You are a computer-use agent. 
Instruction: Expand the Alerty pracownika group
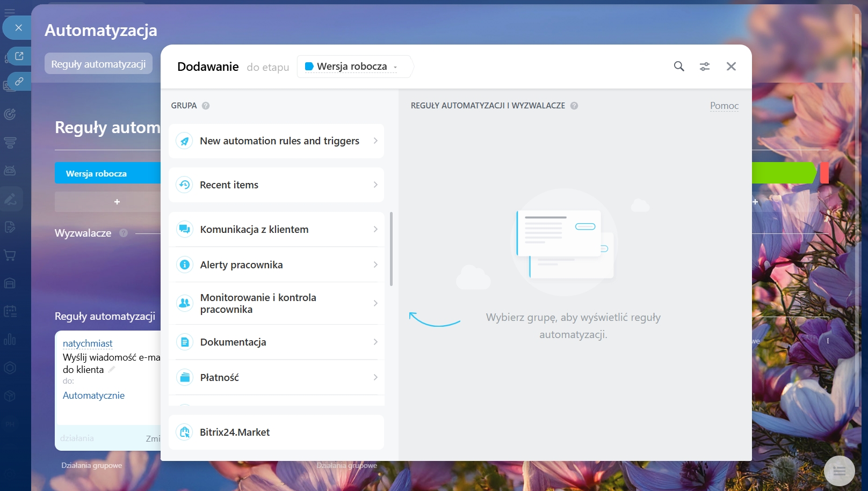tap(276, 265)
